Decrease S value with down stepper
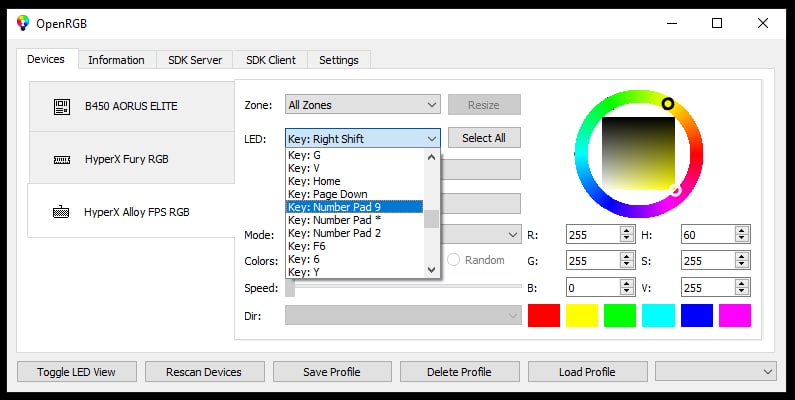 click(x=742, y=265)
